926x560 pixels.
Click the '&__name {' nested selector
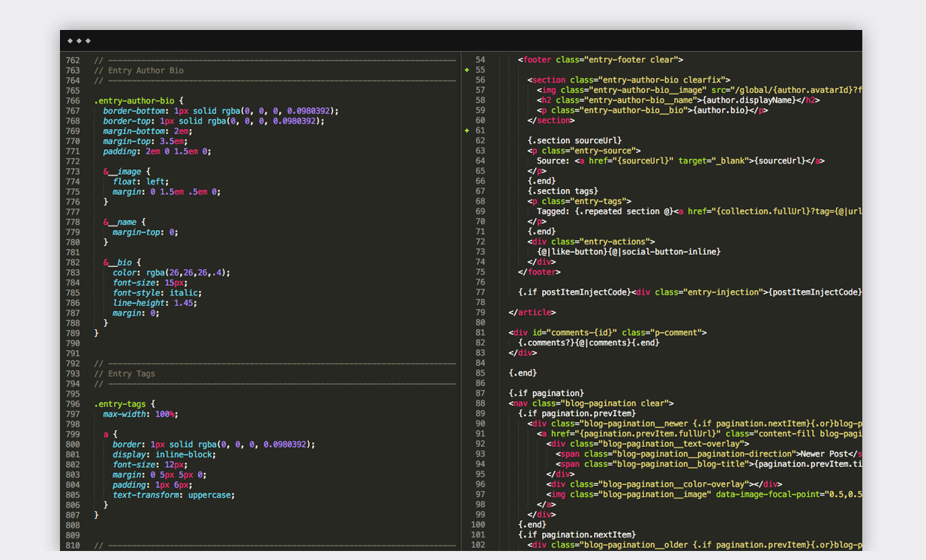point(124,222)
